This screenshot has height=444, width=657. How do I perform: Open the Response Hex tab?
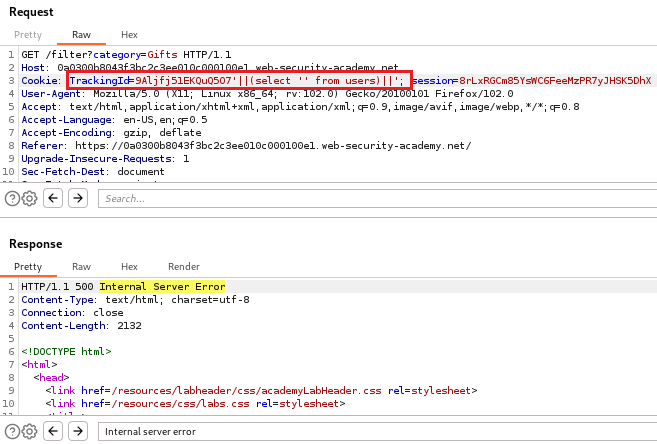click(129, 267)
